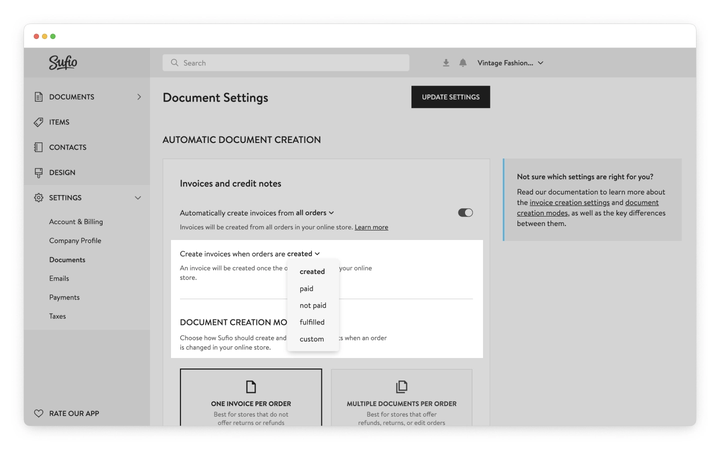Go to Account & Billing settings

pos(76,222)
